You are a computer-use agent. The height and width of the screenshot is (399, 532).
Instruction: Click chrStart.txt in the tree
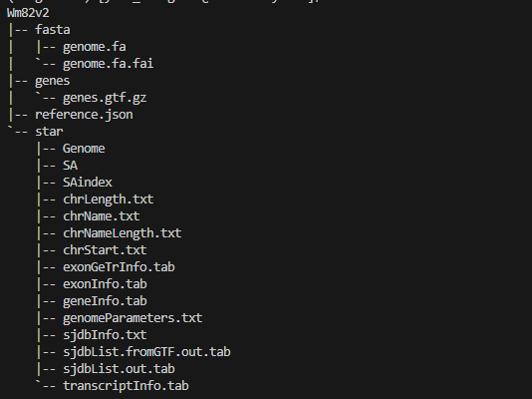pyautogui.click(x=105, y=250)
